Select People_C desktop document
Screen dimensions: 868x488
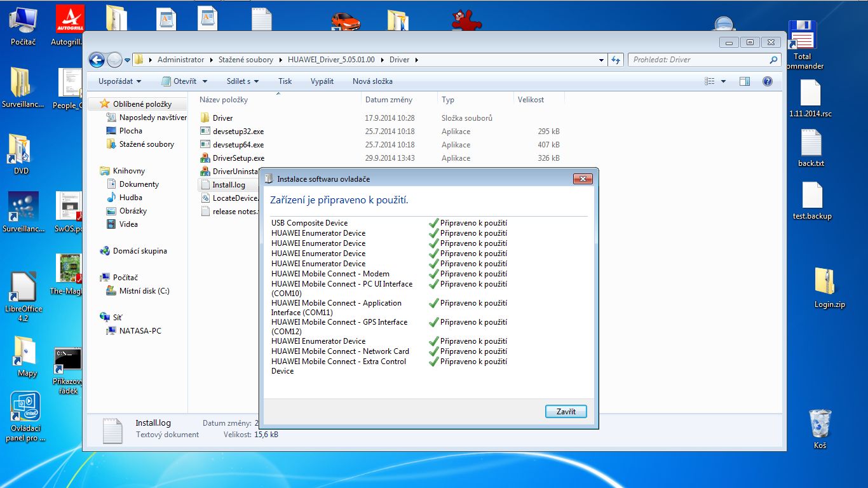[69, 89]
